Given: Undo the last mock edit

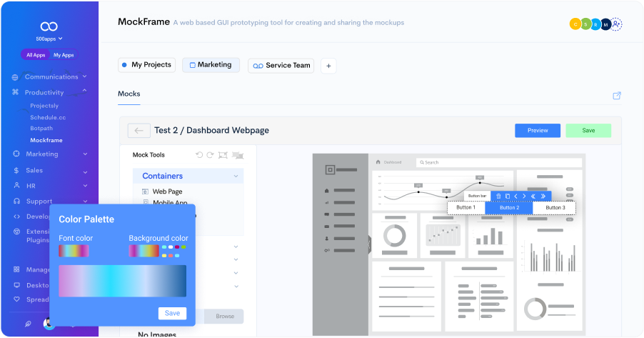Looking at the screenshot, I should pyautogui.click(x=199, y=155).
